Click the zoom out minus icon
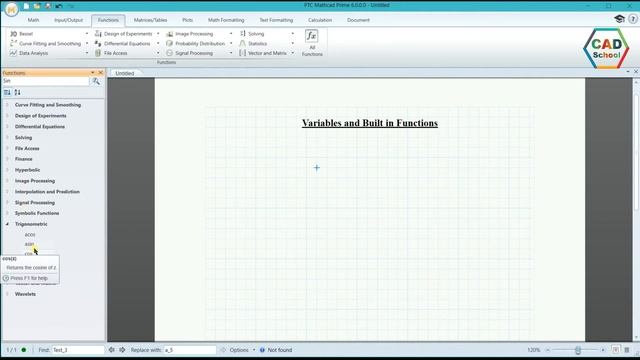The width and height of the screenshot is (640, 360). [x=548, y=350]
